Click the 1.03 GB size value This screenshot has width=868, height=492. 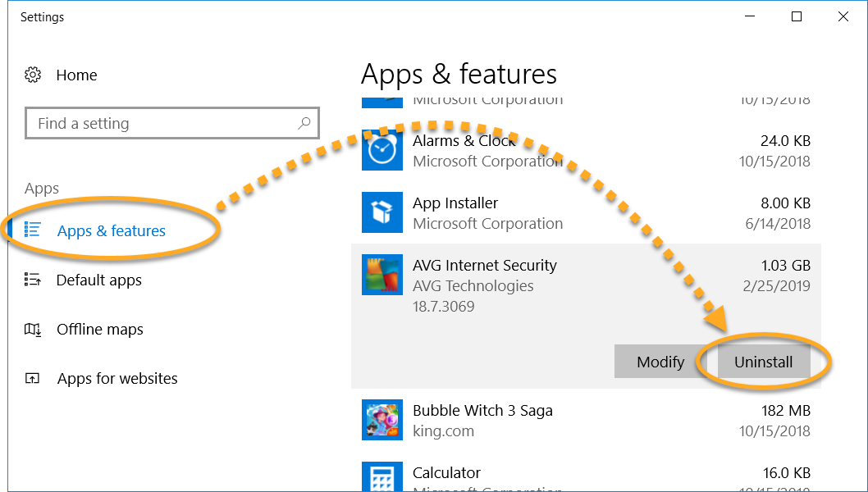coord(785,265)
